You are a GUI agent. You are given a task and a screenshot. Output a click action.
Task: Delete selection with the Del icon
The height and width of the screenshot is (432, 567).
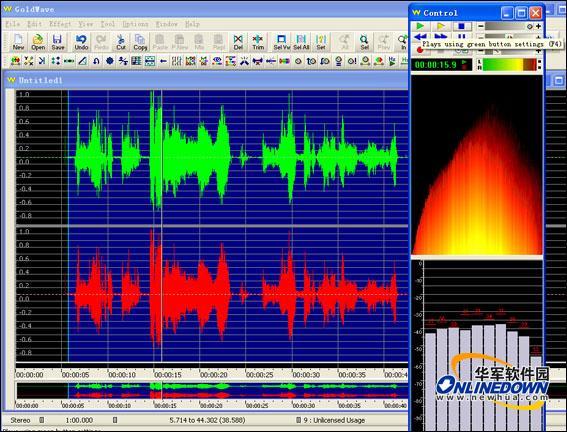pos(238,42)
